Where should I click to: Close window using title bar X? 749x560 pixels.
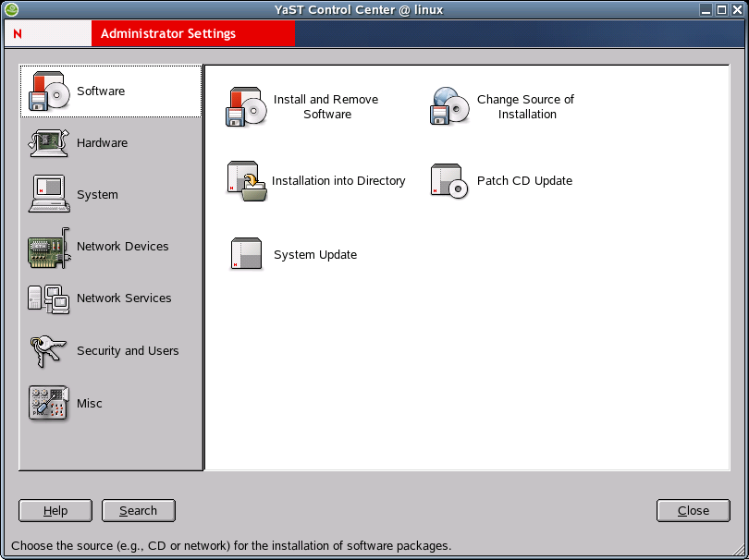click(x=738, y=9)
